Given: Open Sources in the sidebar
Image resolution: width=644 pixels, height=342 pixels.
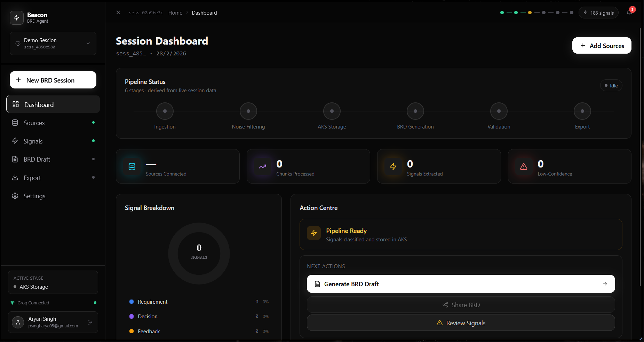Looking at the screenshot, I should coord(34,123).
